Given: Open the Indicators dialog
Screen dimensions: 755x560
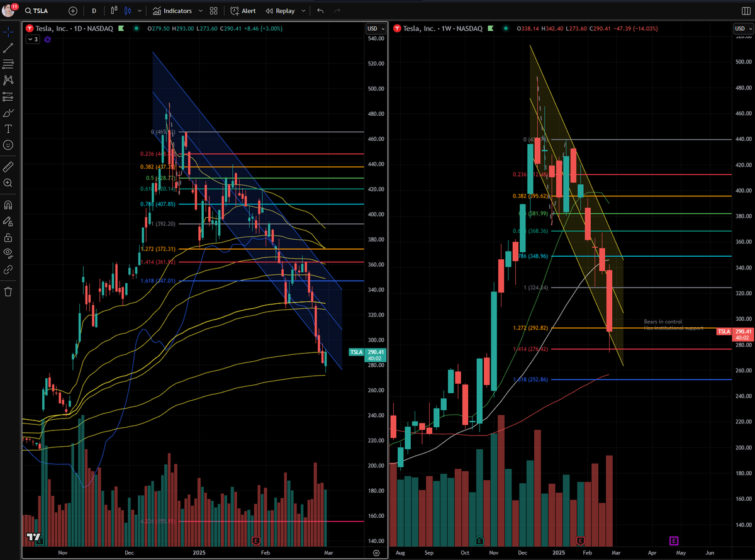Looking at the screenshot, I should (172, 11).
